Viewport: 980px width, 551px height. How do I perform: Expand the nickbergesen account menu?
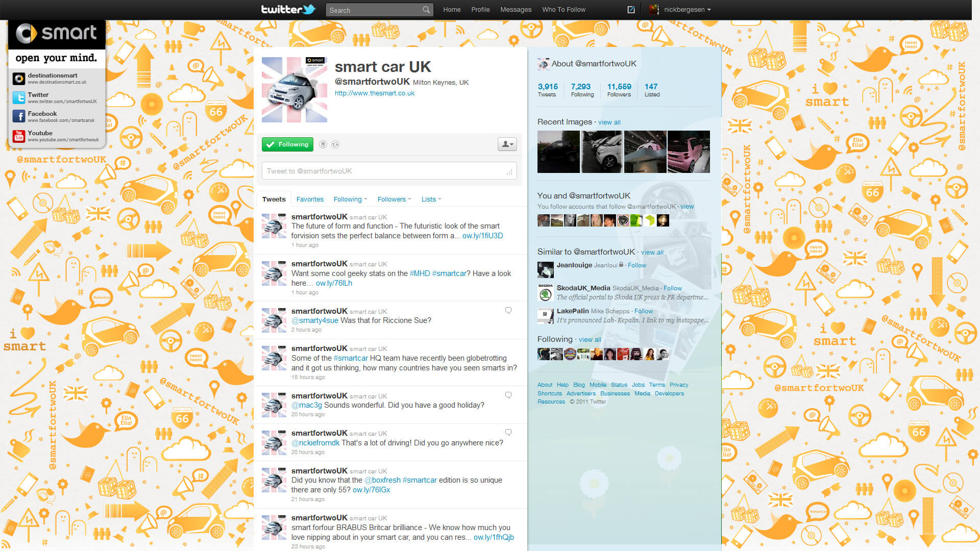point(687,10)
